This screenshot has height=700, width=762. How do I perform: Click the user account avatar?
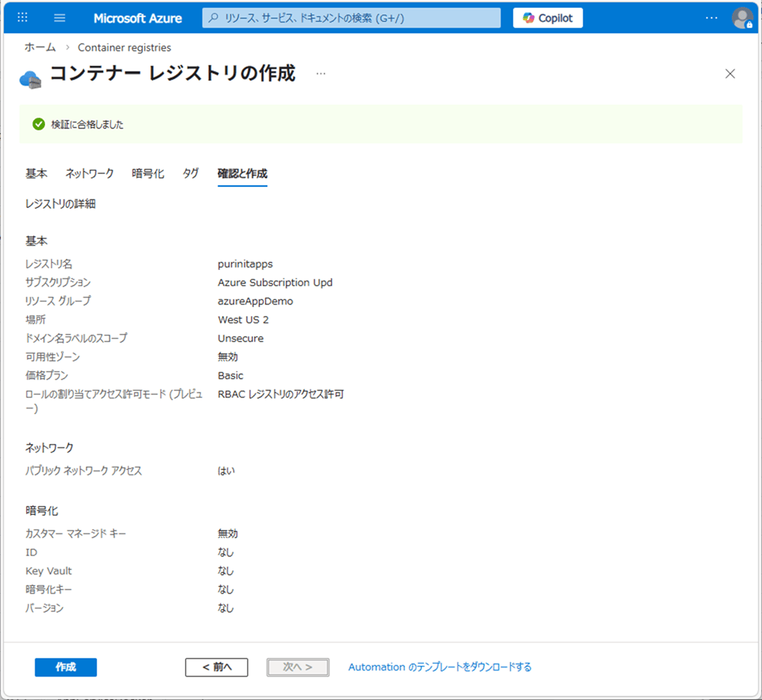(742, 18)
